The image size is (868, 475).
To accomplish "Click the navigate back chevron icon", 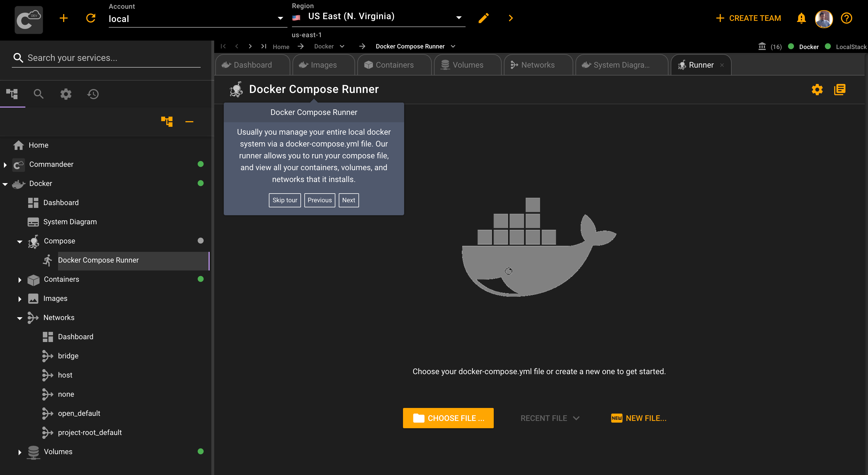I will tap(237, 46).
